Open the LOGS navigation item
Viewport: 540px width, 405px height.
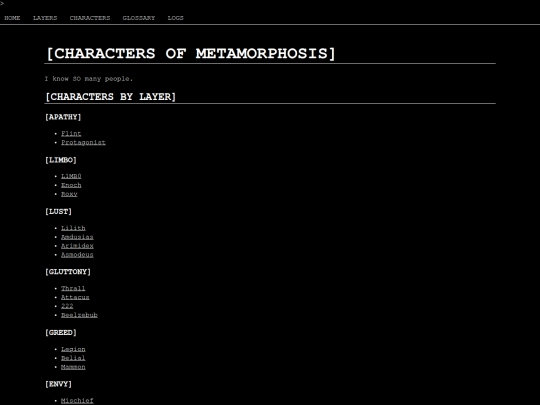[175, 18]
